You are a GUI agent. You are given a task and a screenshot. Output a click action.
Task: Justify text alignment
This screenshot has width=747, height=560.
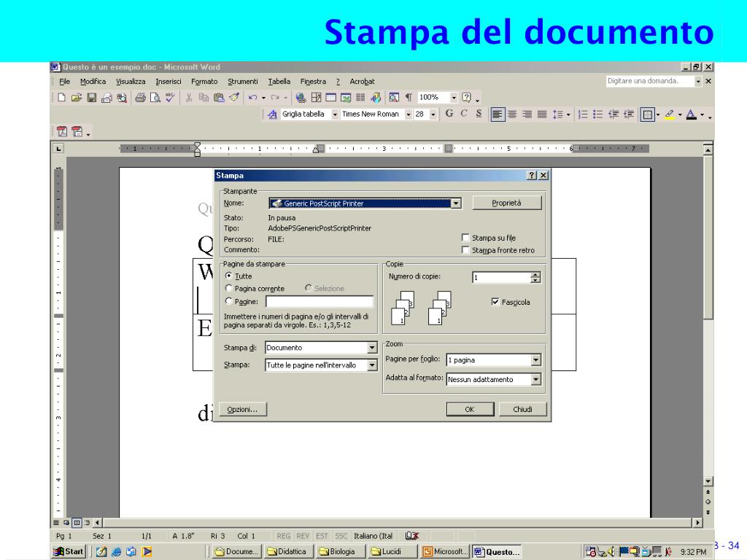pyautogui.click(x=542, y=114)
